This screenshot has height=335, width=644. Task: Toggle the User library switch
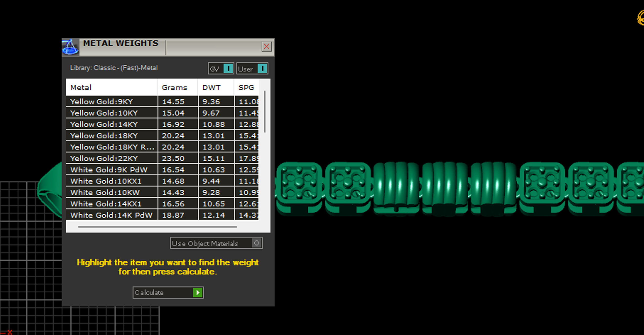click(x=262, y=68)
